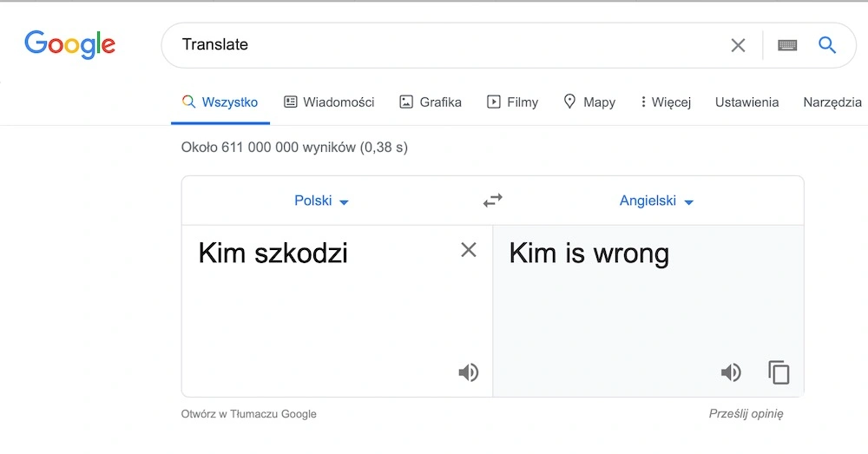The image size is (868, 454).
Task: Open Ustawienia settings link
Action: (746, 102)
